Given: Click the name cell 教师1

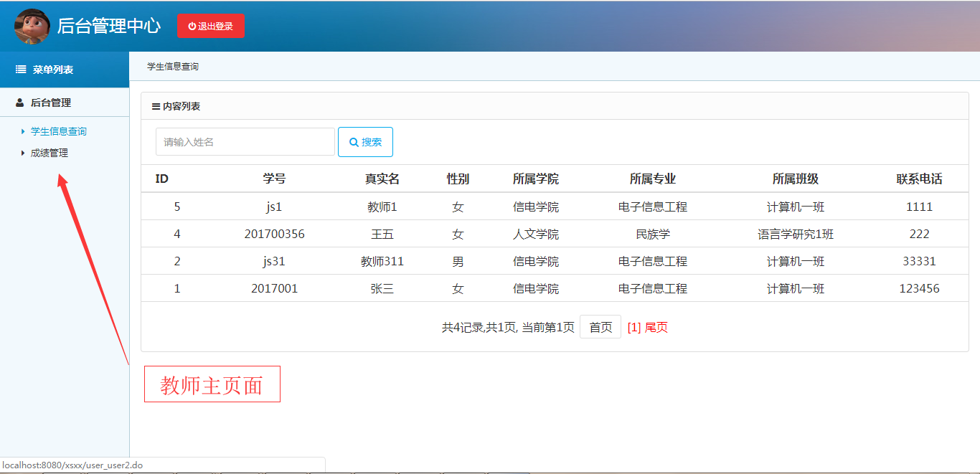Looking at the screenshot, I should (382, 207).
